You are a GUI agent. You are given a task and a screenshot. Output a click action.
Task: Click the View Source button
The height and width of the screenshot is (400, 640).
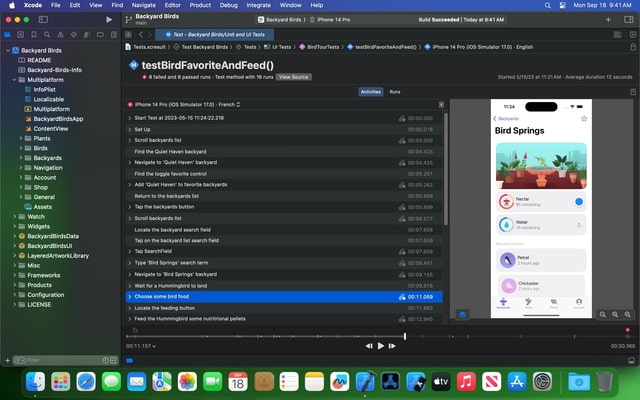(x=293, y=76)
